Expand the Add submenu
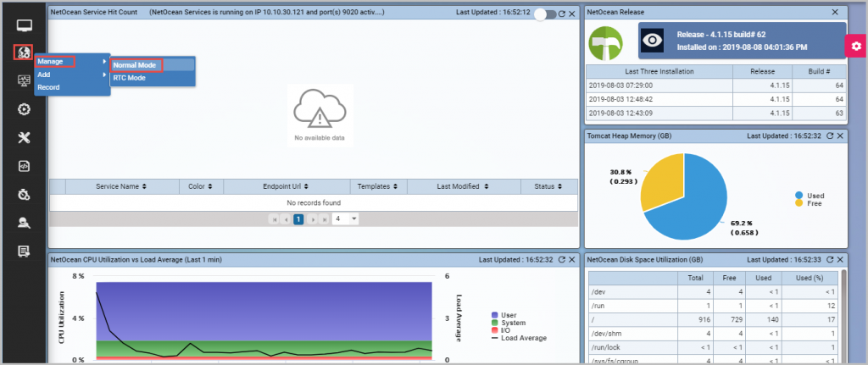Viewport: 868px width, 365px height. click(72, 75)
